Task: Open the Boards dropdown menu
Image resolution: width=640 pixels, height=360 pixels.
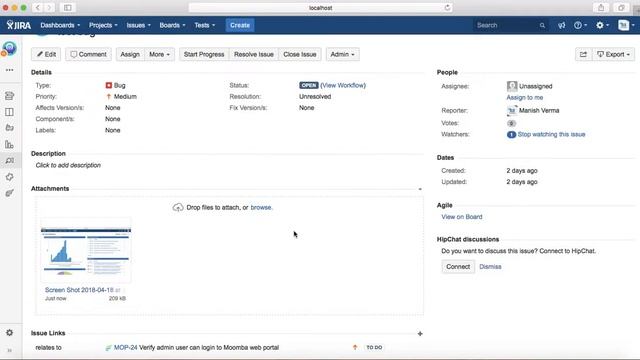Action: 172,25
